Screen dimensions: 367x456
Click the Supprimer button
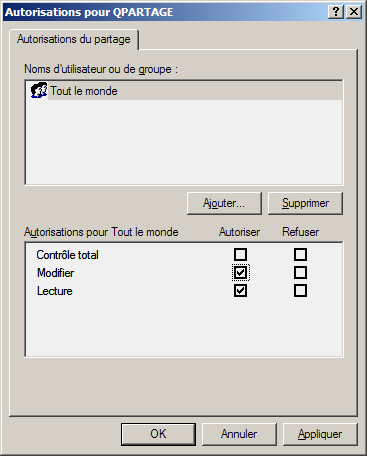[305, 203]
